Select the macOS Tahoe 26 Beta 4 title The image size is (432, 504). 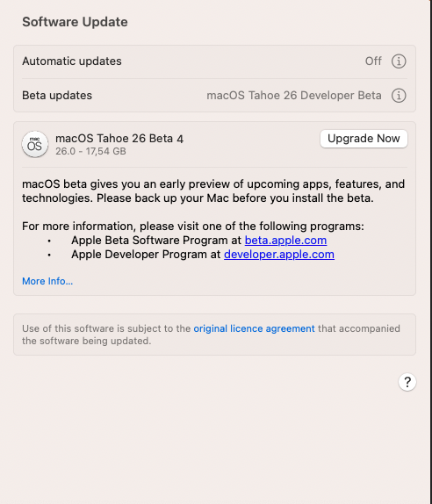point(119,139)
